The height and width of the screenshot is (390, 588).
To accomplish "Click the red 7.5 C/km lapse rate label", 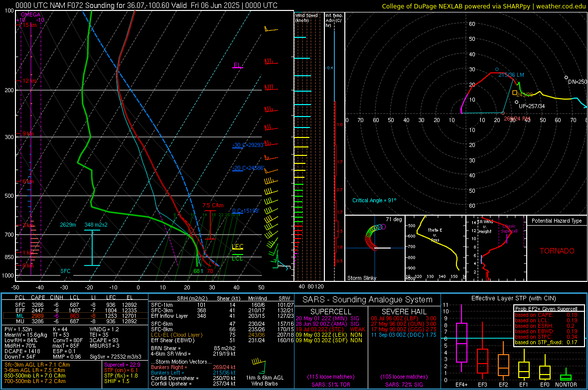I will tap(213, 206).
